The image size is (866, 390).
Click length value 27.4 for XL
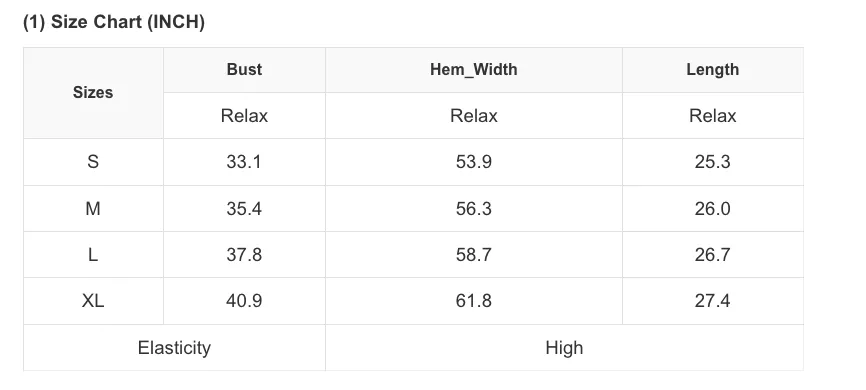pos(712,301)
